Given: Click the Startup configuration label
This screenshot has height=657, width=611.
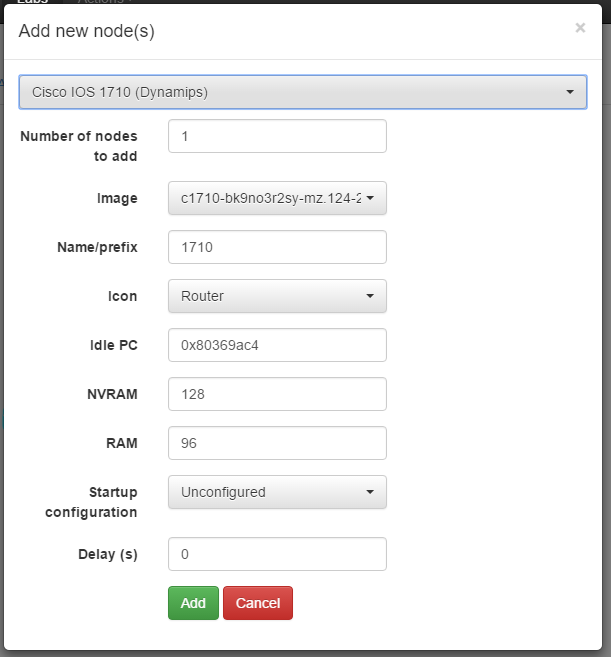Looking at the screenshot, I should coord(91,502).
